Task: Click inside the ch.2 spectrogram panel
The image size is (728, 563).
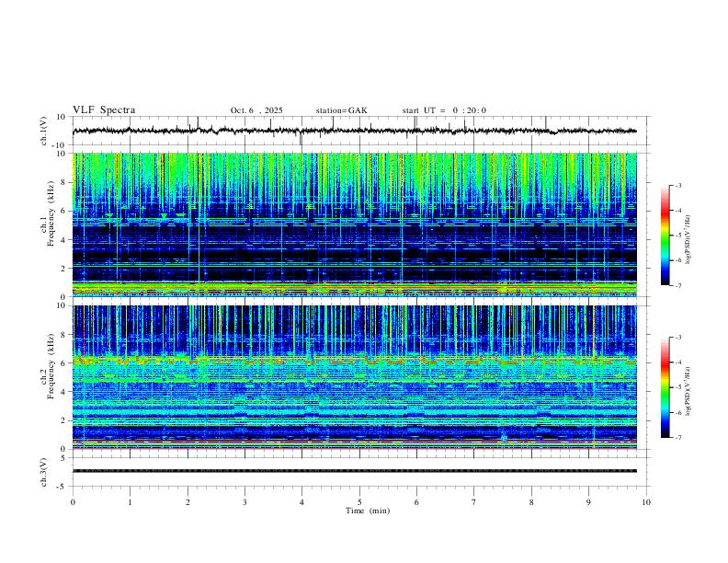Action: coord(354,377)
